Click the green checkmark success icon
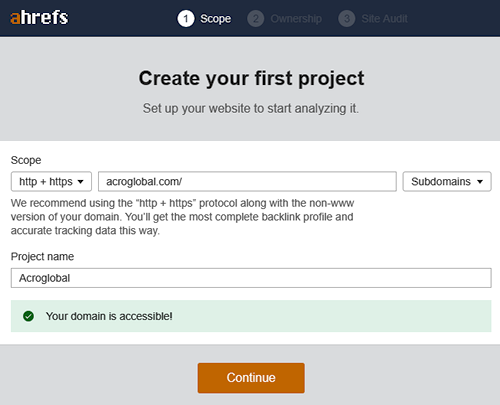500x405 pixels. [28, 316]
